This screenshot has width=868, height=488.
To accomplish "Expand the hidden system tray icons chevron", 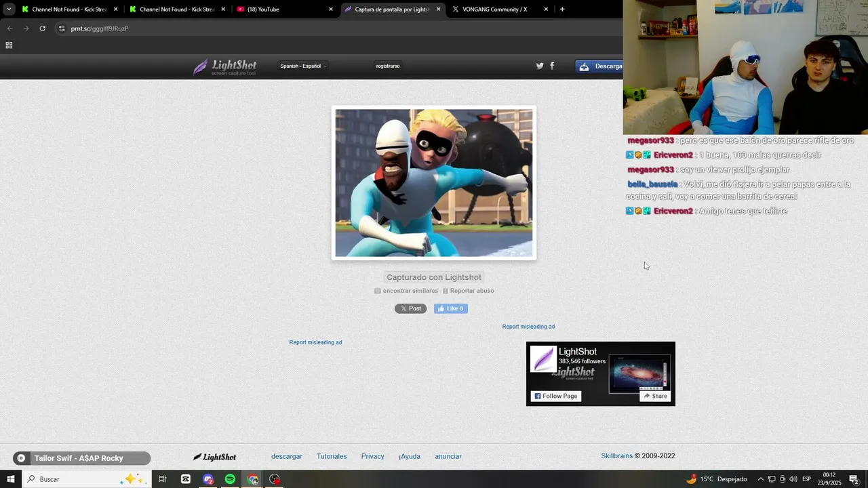I will (x=760, y=479).
